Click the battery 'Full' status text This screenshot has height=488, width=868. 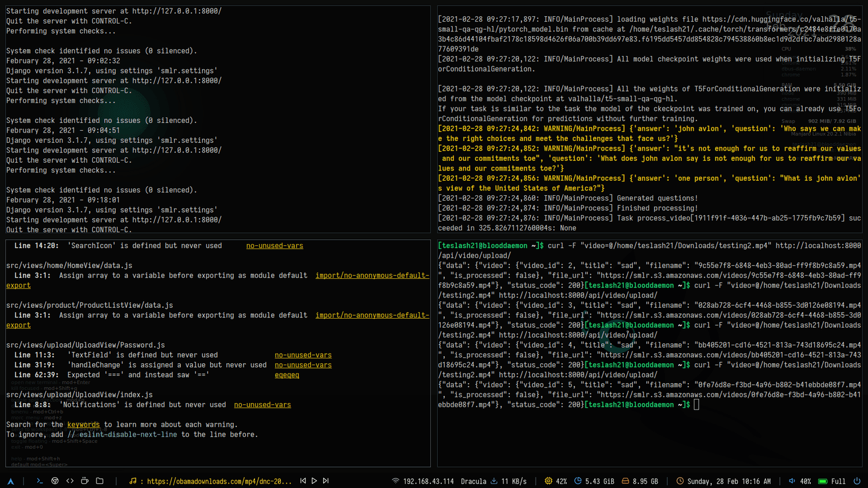tap(838, 481)
